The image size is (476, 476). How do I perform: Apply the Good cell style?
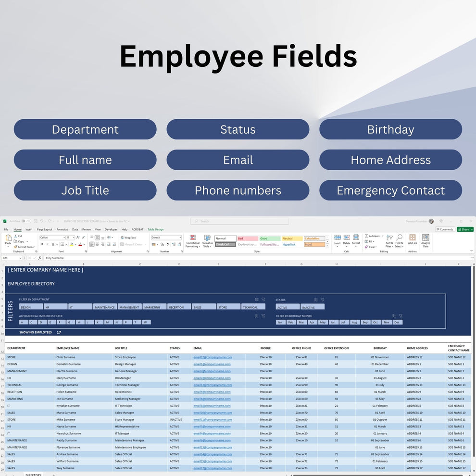[270, 238]
